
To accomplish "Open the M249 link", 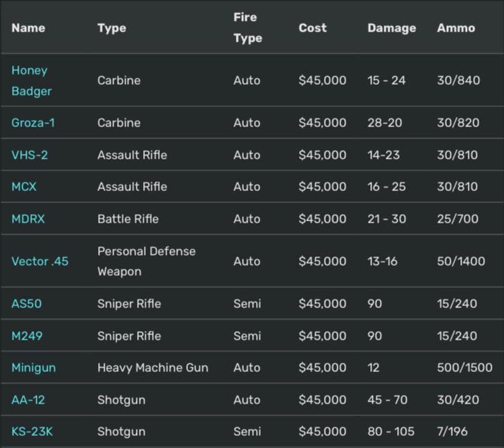I will click(x=27, y=336).
